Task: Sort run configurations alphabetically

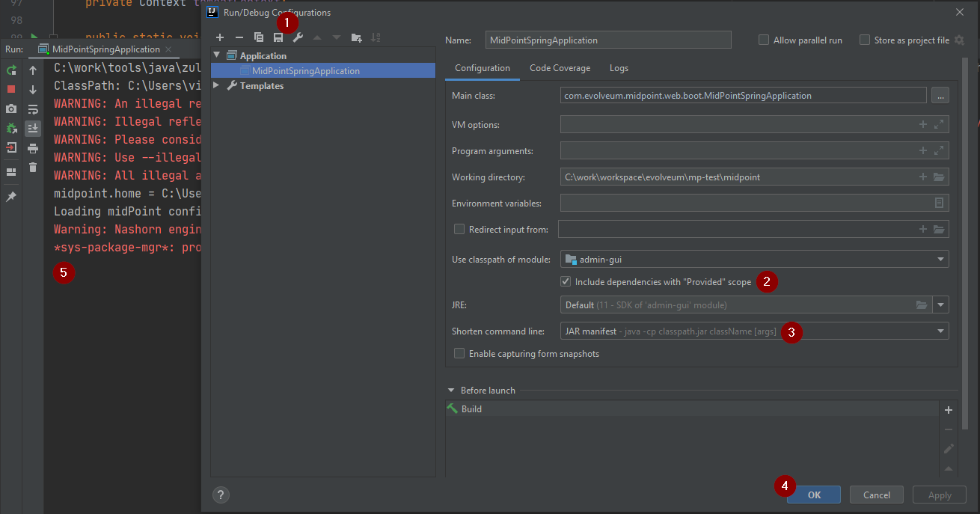Action: click(376, 37)
